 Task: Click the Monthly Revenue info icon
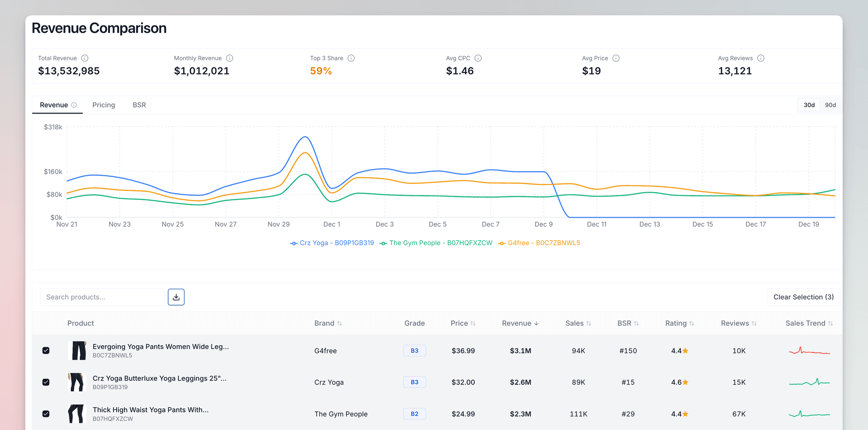(230, 58)
